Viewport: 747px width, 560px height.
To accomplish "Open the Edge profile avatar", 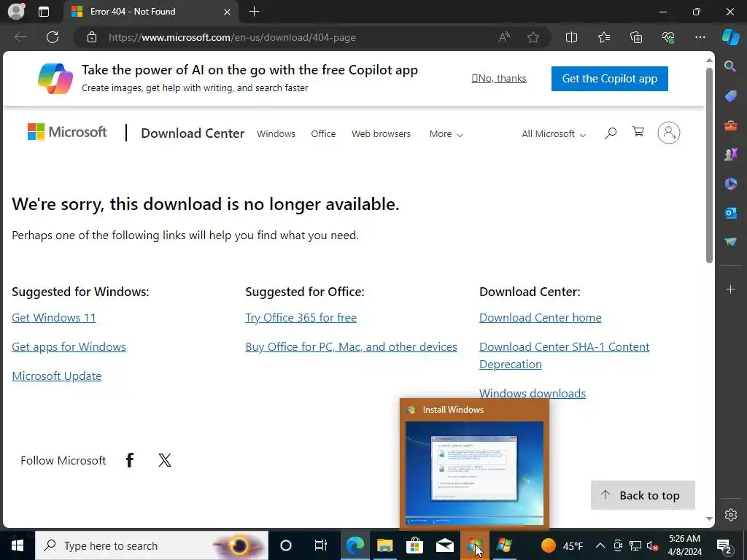I will 16,12.
